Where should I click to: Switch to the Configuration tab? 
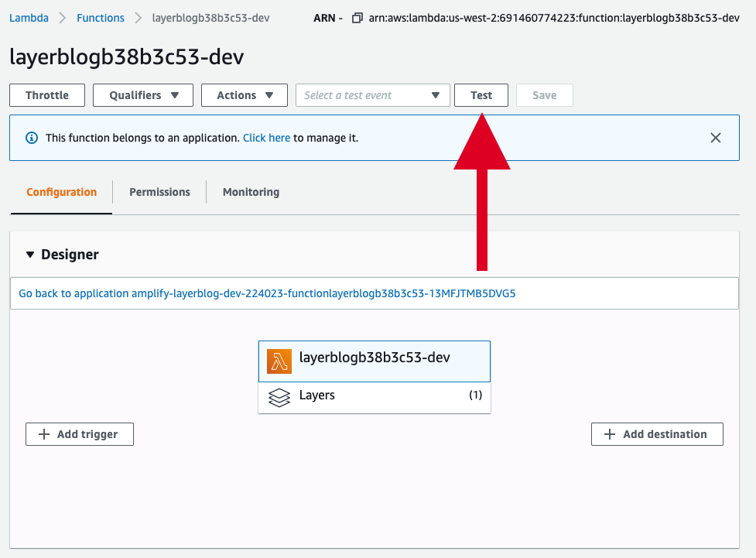click(x=61, y=192)
